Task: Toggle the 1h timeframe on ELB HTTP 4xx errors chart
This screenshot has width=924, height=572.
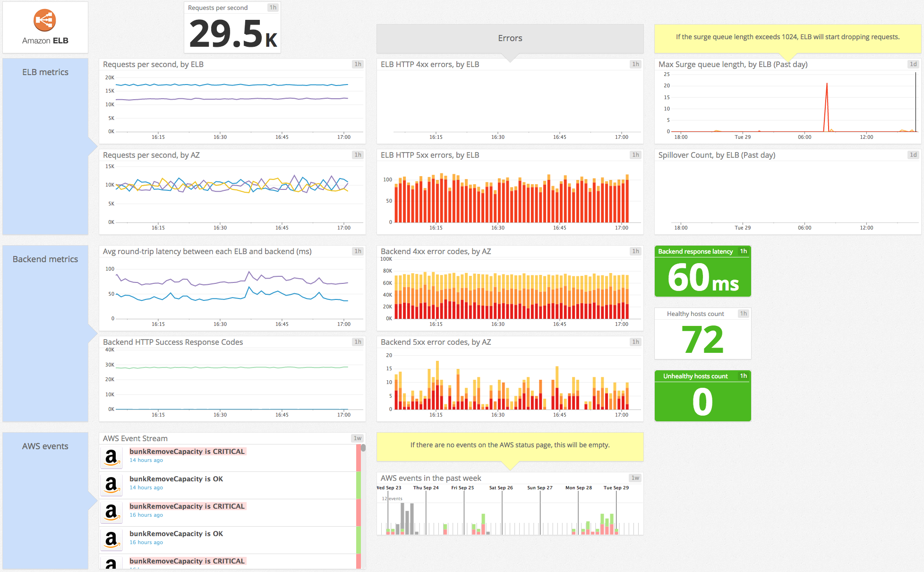Action: tap(635, 64)
